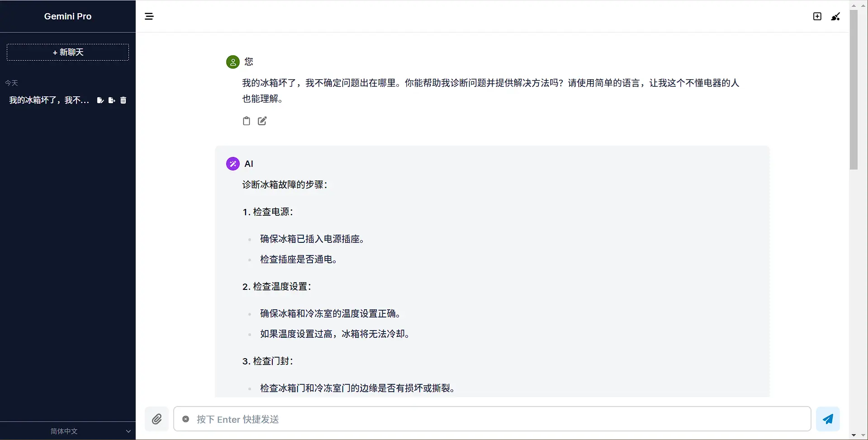
Task: Clear the conversation with the broom icon
Action: [835, 17]
